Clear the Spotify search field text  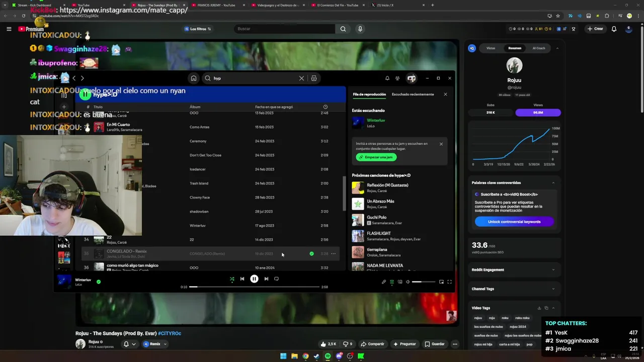[x=301, y=78]
